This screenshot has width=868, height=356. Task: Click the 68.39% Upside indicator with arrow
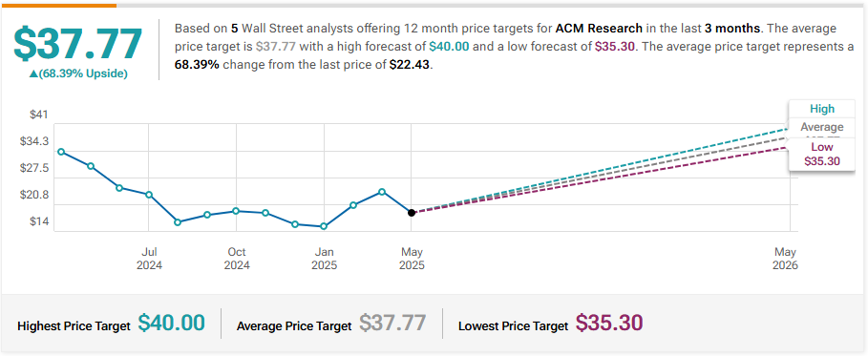[78, 73]
